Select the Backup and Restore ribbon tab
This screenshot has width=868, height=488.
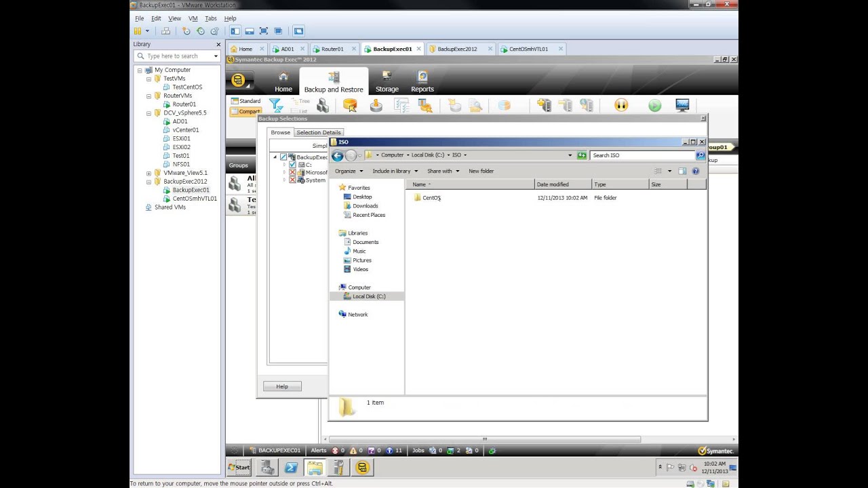click(334, 82)
